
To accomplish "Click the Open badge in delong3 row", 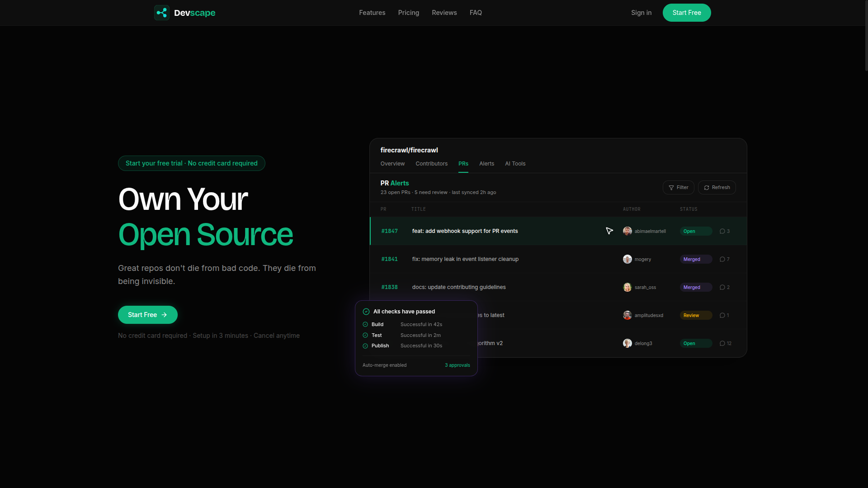I will tap(696, 343).
